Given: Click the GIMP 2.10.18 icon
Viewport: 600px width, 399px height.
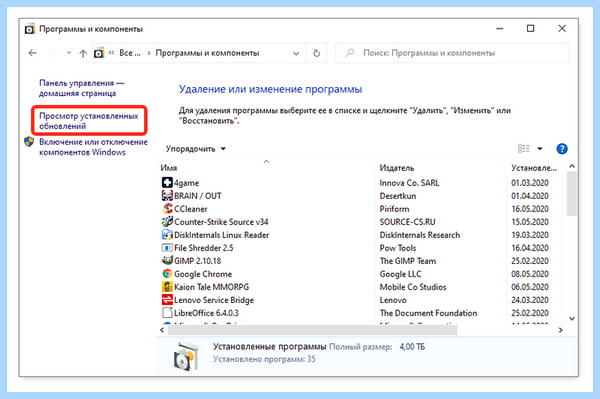Looking at the screenshot, I should (x=167, y=261).
